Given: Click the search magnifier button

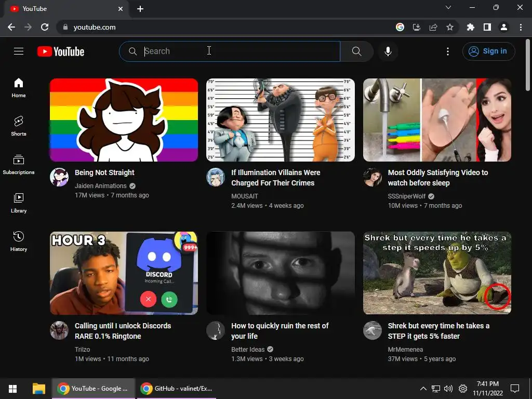Looking at the screenshot, I should pos(356,51).
